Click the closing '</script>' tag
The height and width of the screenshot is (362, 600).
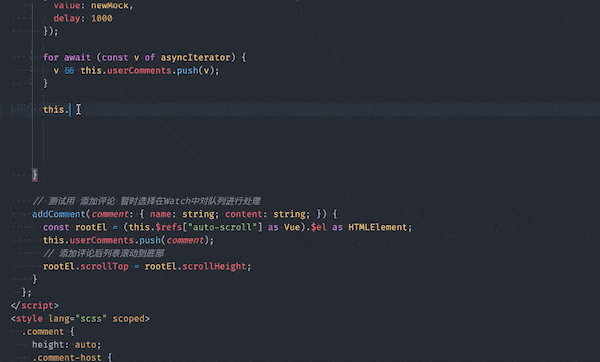coord(35,305)
